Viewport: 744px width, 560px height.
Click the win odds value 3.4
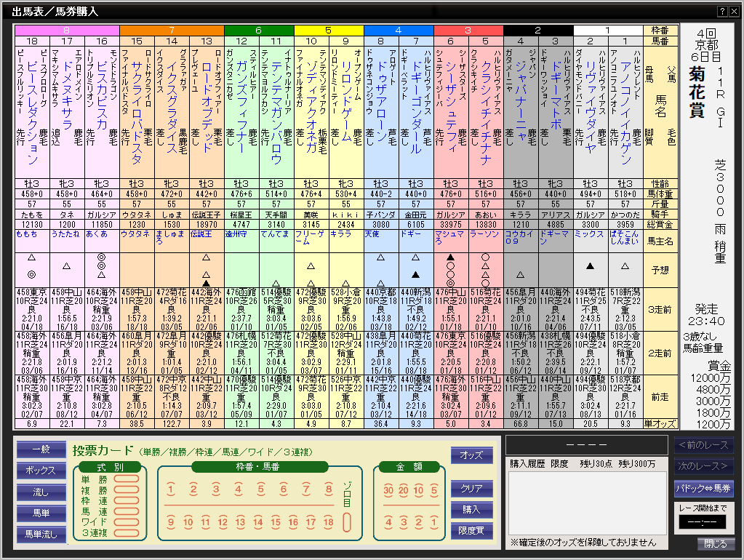pyautogui.click(x=486, y=424)
